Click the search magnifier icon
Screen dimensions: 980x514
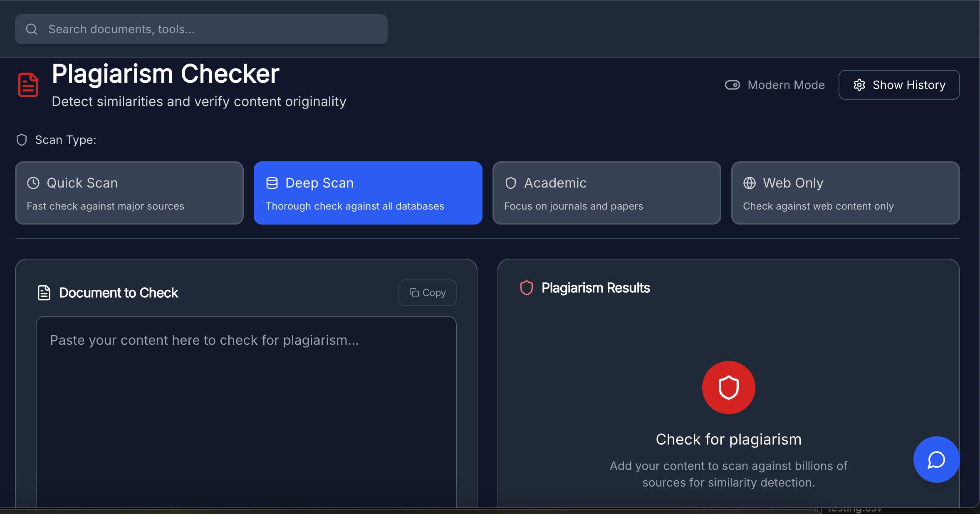(x=32, y=29)
